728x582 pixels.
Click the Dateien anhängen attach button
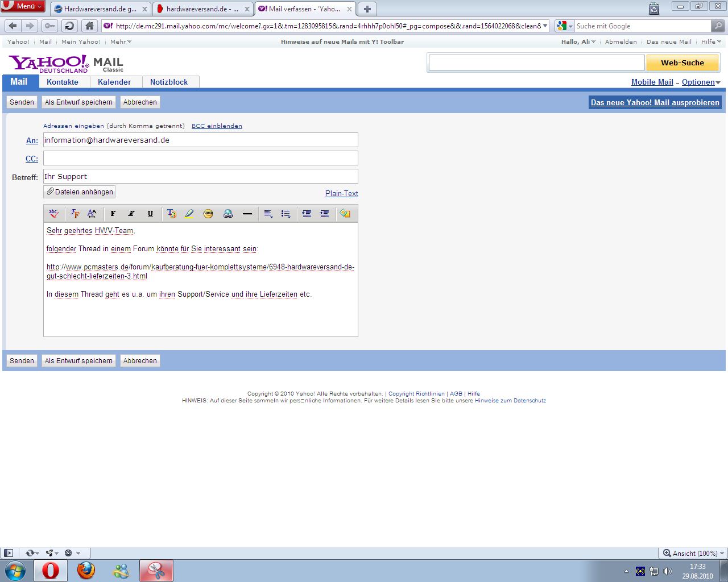80,192
